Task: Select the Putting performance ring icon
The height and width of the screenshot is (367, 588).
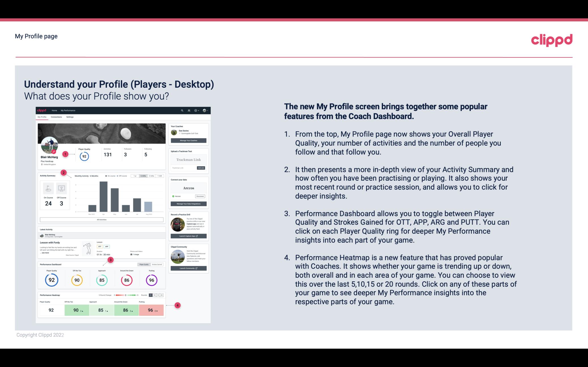Action: click(151, 280)
